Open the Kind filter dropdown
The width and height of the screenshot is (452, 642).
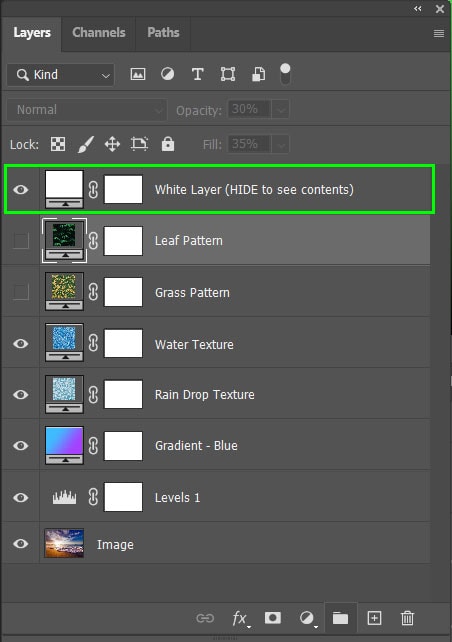61,75
